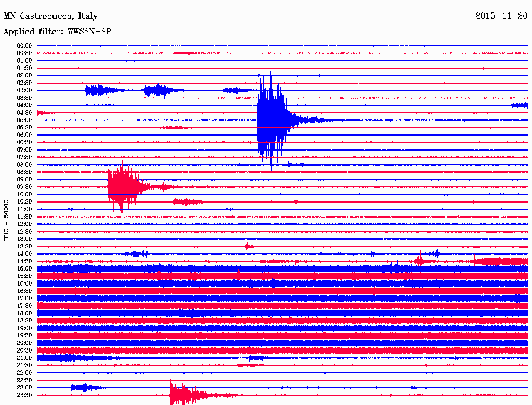The width and height of the screenshot is (532, 405).
Task: Select the 19:00 time label
Action: 24,328
